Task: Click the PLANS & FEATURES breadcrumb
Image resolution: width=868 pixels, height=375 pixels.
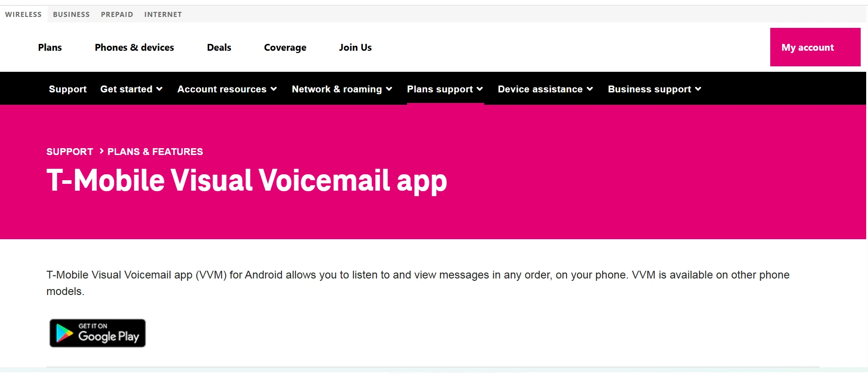Action: (155, 151)
